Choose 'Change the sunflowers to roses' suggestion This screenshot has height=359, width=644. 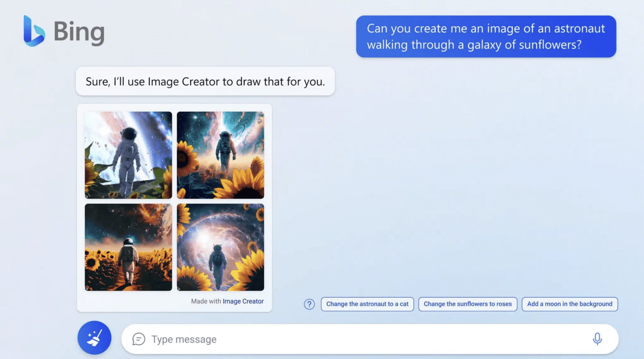pyautogui.click(x=468, y=304)
